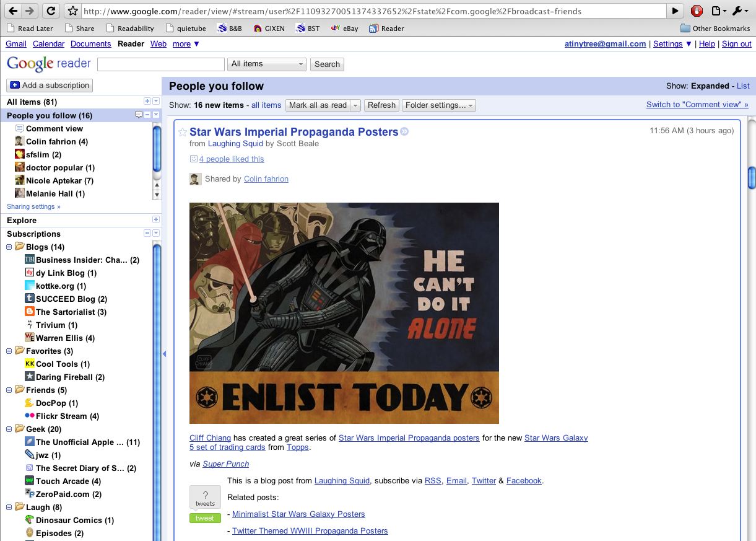The image size is (756, 541).
Task: Click the main content vertical scrollbar handle
Action: [752, 177]
